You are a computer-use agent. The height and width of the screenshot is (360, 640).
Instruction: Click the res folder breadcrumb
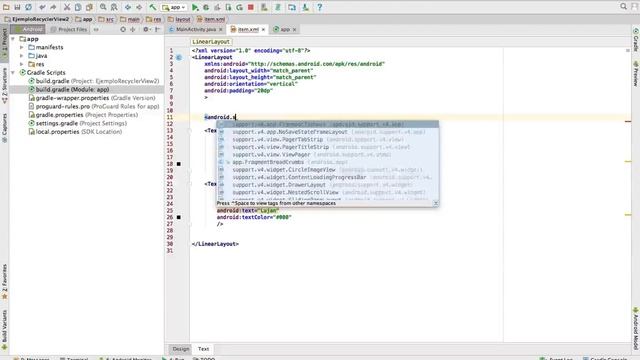pos(153,19)
